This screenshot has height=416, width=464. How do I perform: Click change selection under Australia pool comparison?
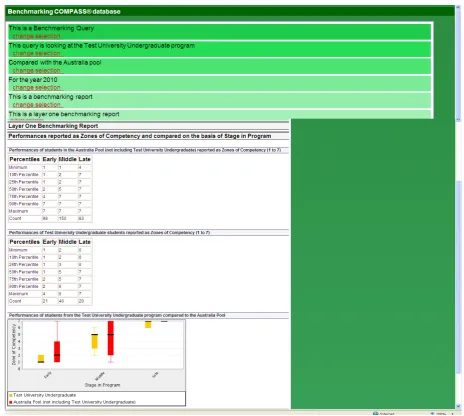coord(36,71)
